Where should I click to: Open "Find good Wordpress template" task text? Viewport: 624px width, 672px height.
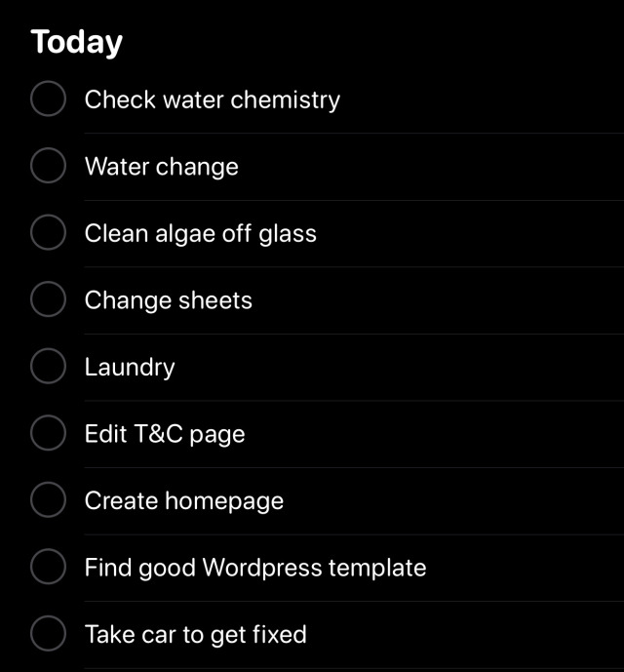point(255,568)
